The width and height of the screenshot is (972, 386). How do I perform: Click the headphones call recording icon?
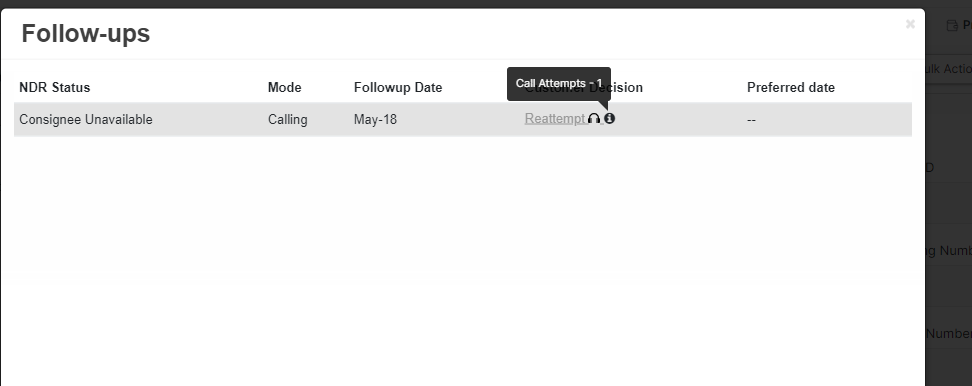point(594,118)
